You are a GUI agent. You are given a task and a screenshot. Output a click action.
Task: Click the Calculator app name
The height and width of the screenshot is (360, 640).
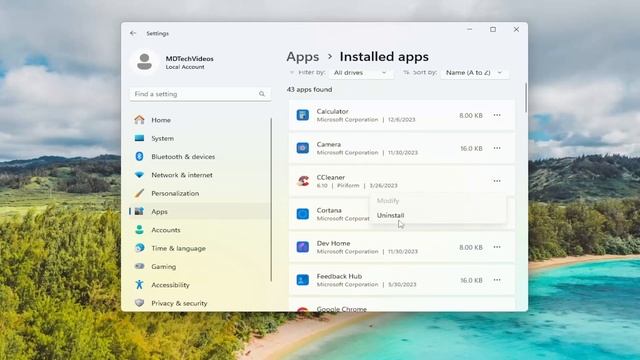[x=332, y=111]
